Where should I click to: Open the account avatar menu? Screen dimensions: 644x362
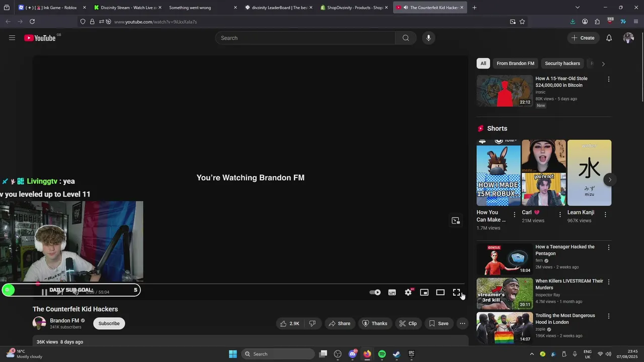point(628,38)
